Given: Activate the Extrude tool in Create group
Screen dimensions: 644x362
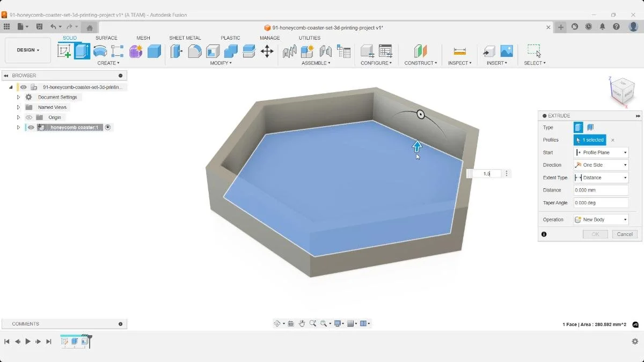Looking at the screenshot, I should tap(82, 50).
